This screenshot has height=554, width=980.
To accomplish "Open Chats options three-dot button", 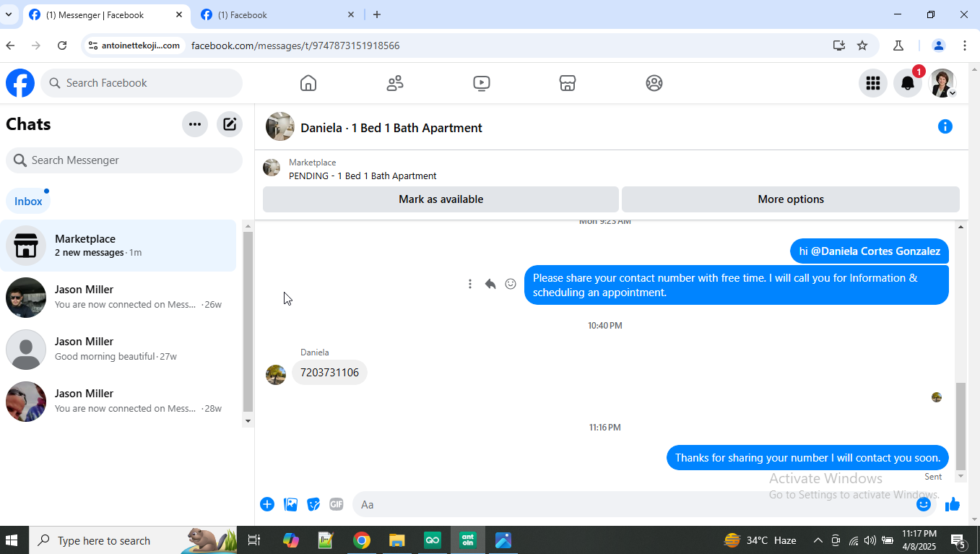I will tap(195, 124).
